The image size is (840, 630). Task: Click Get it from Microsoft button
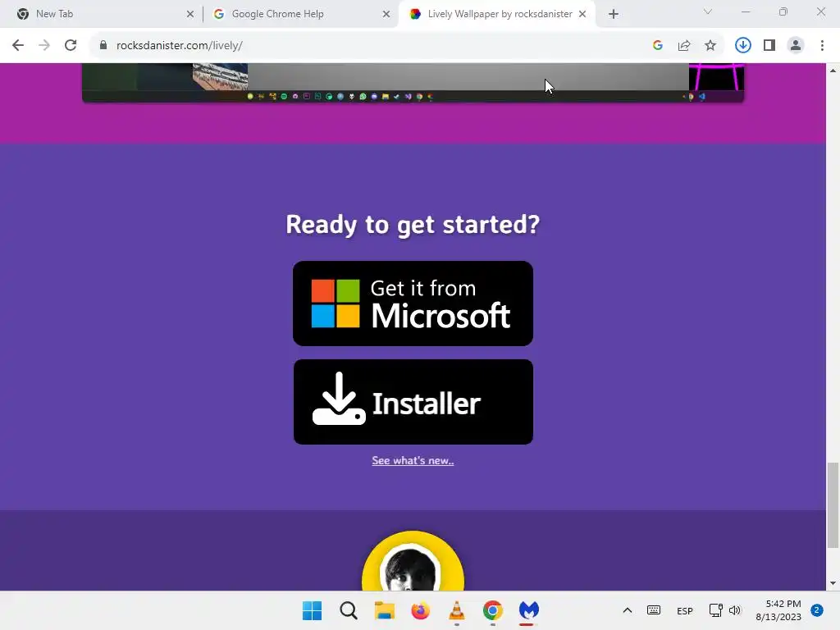pos(413,304)
